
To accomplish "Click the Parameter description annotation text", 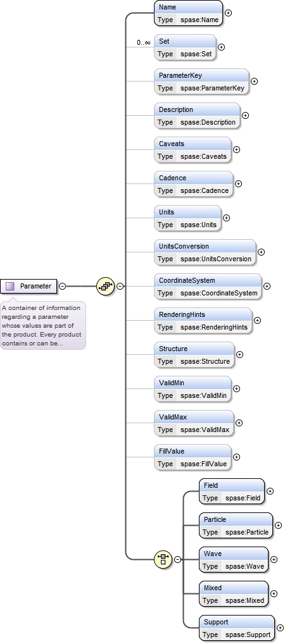I will tap(43, 325).
